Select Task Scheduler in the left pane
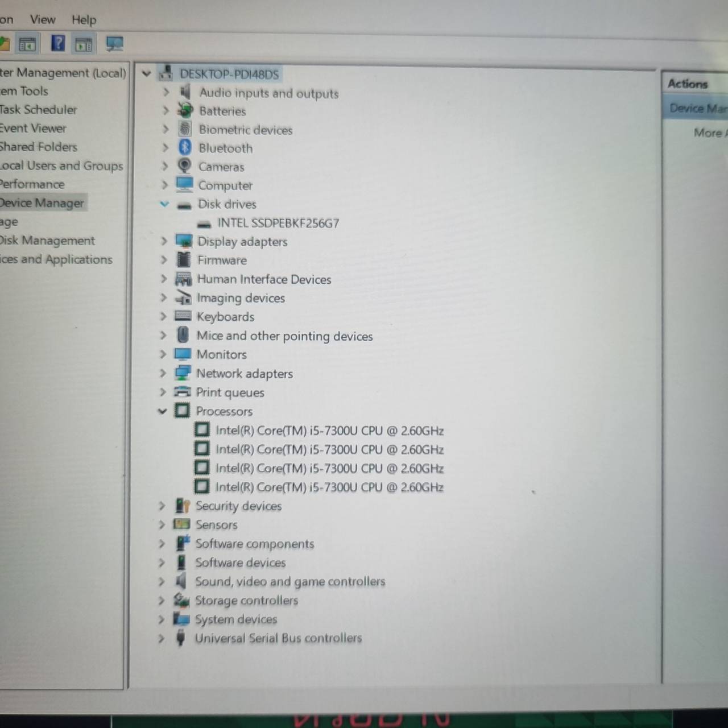Viewport: 728px width, 728px height. click(38, 109)
